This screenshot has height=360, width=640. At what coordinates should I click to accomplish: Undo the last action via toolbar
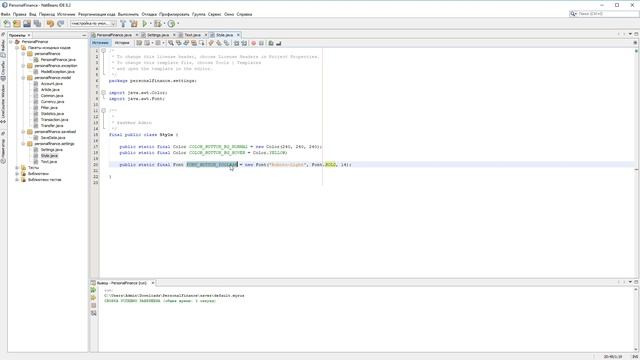pyautogui.click(x=50, y=24)
